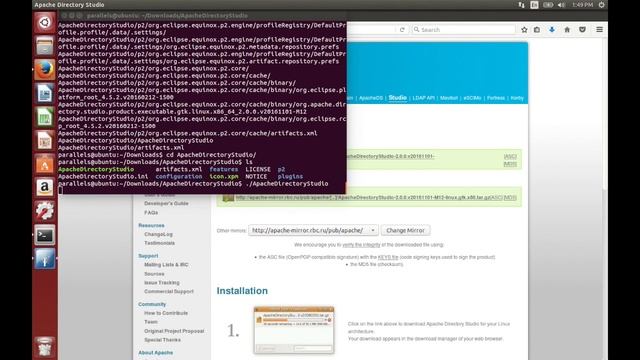Image resolution: width=640 pixels, height=360 pixels.
Task: Open Mailing Lists & IRC link
Action: point(166,264)
